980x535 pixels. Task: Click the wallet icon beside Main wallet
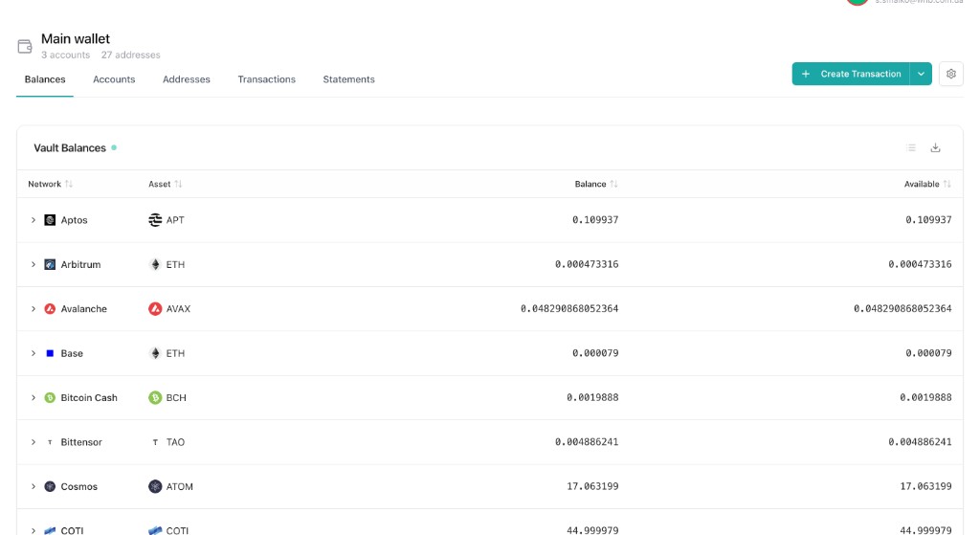pos(25,46)
